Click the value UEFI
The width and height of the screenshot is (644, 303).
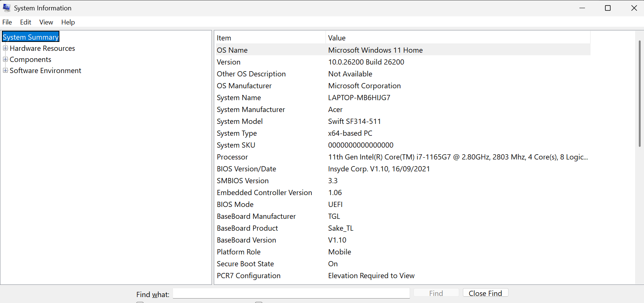(x=335, y=204)
